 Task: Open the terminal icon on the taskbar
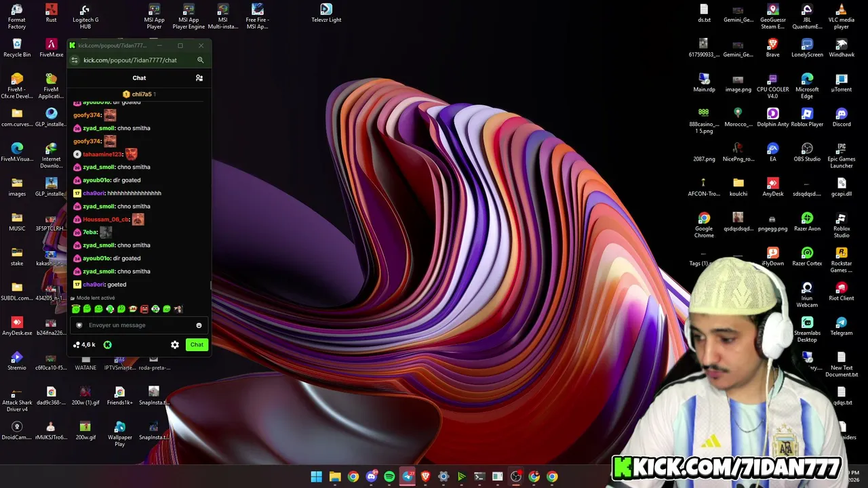479,476
